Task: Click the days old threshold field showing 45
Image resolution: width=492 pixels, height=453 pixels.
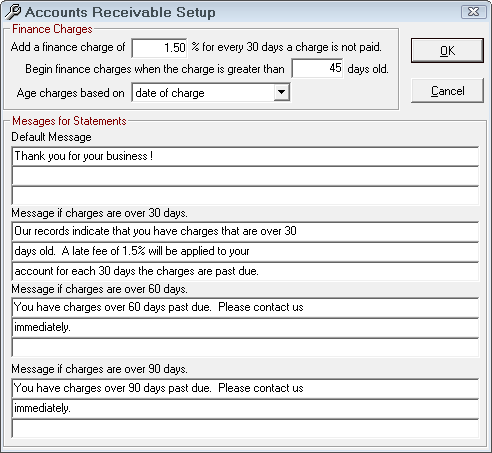Action: tap(317, 68)
